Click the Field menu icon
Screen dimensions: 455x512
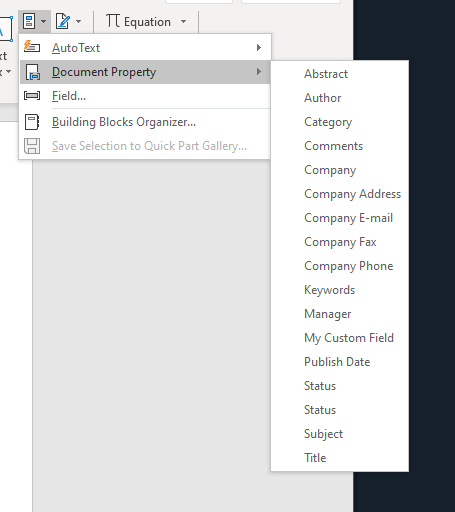tap(32, 96)
